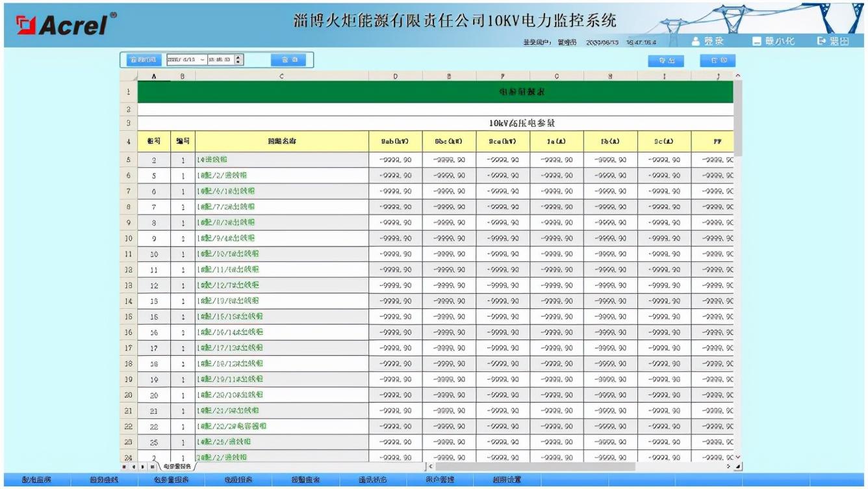
Task: Open the query date dropdown
Action: (x=203, y=60)
